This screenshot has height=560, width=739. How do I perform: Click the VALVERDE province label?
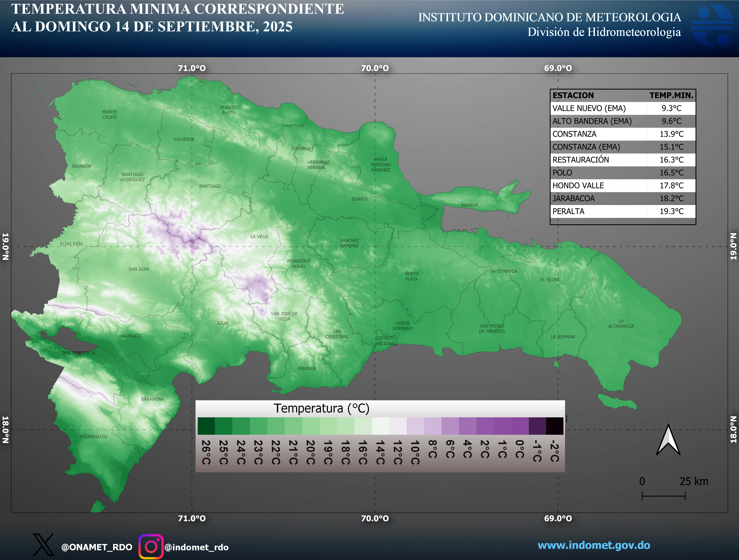[x=184, y=139]
